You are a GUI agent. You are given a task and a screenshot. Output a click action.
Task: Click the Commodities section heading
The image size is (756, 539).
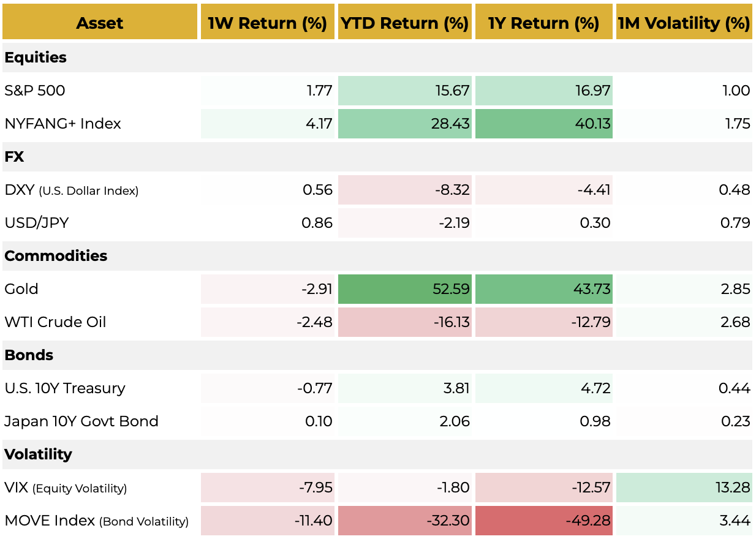coord(56,256)
